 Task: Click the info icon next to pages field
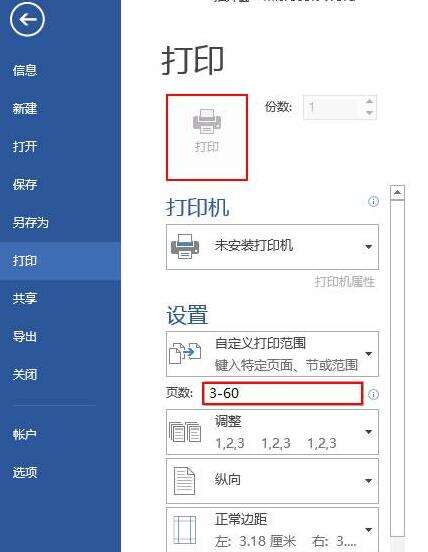pos(373,394)
